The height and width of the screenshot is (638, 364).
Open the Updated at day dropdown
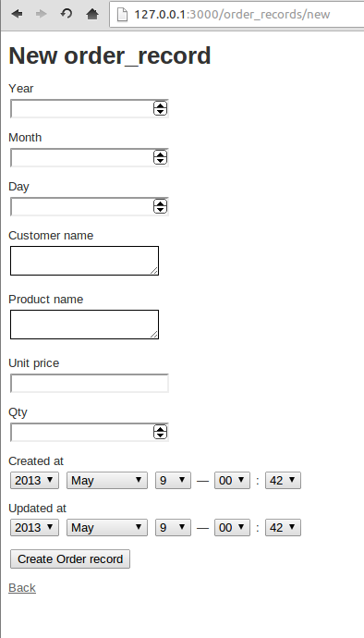coord(173,528)
